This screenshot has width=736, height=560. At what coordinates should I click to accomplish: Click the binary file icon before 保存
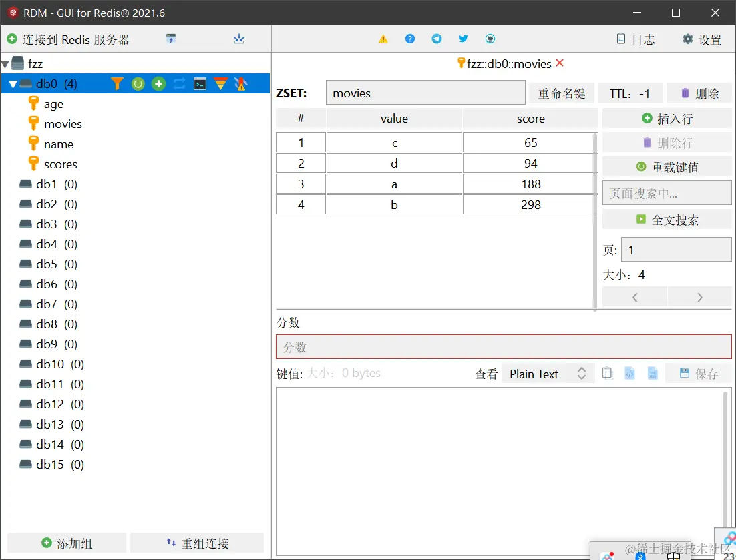click(653, 373)
